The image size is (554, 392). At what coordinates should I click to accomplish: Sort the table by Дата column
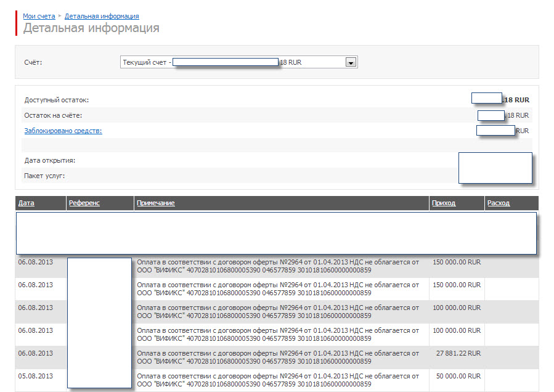pyautogui.click(x=26, y=203)
